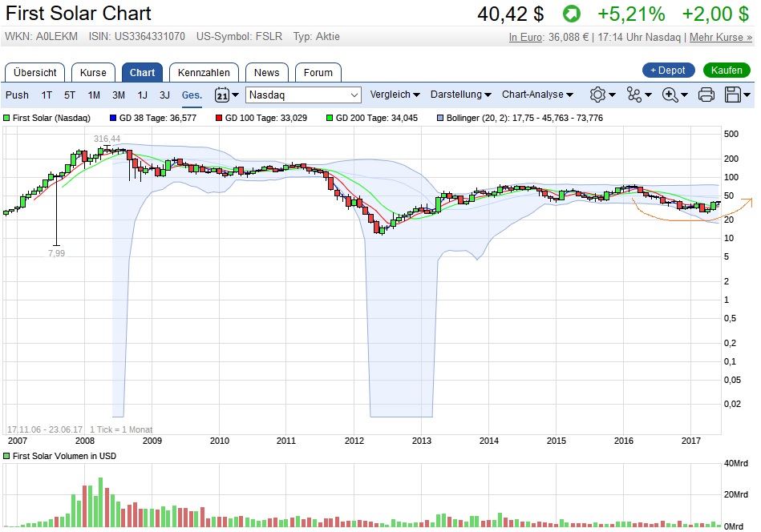Viewport: 761px width, 532px height.
Task: Open the News tab
Action: (x=266, y=72)
